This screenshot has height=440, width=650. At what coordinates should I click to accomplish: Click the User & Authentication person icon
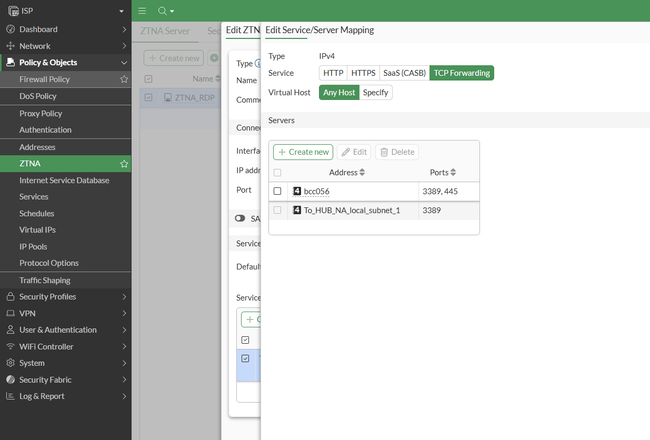pyautogui.click(x=10, y=330)
